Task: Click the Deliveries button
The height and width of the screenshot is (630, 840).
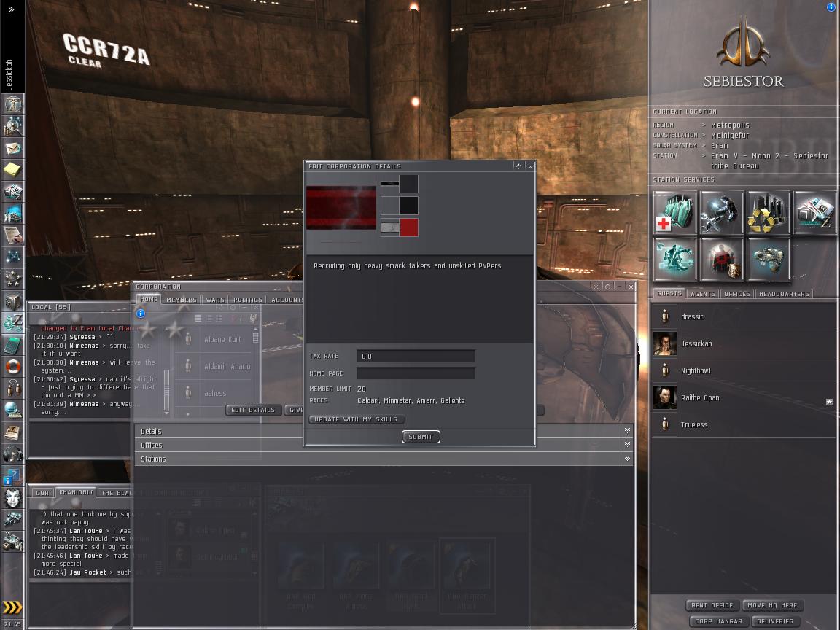Action: 774,621
